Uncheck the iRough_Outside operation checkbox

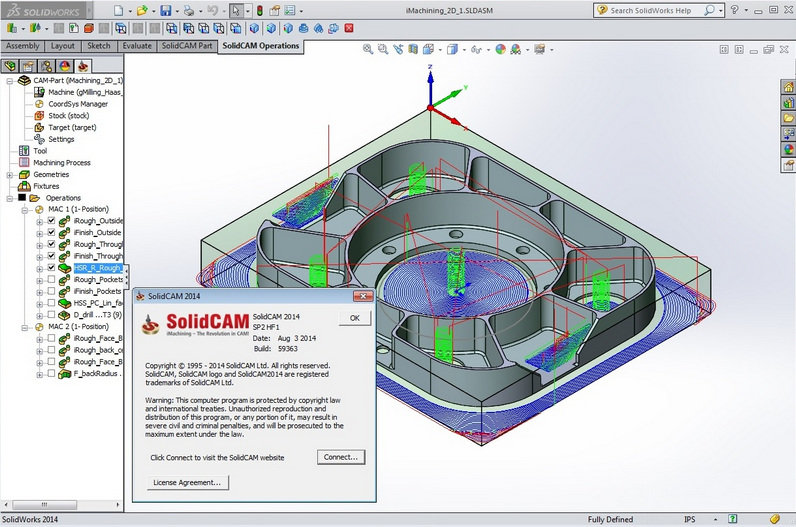[x=51, y=221]
